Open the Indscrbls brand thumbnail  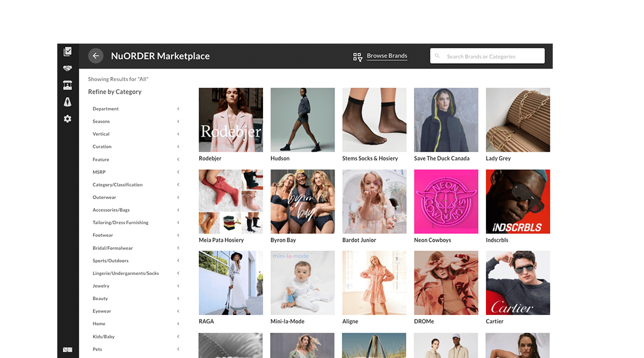pyautogui.click(x=518, y=202)
